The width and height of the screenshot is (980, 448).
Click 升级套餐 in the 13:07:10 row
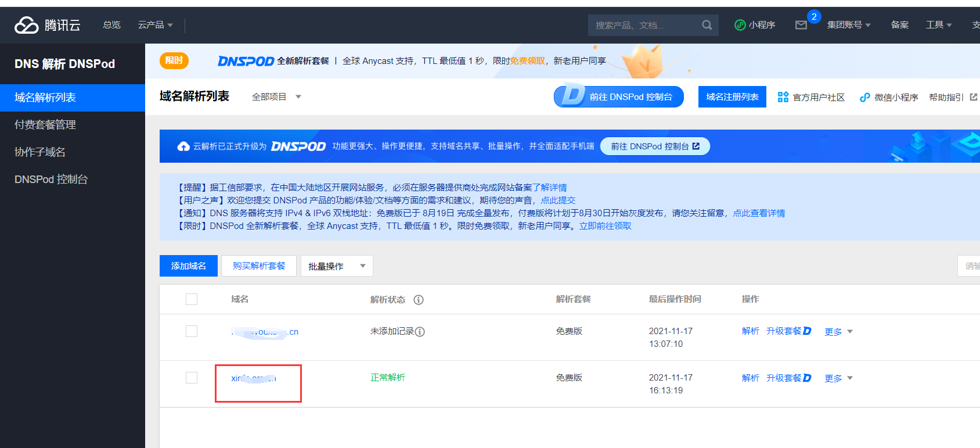(x=788, y=331)
